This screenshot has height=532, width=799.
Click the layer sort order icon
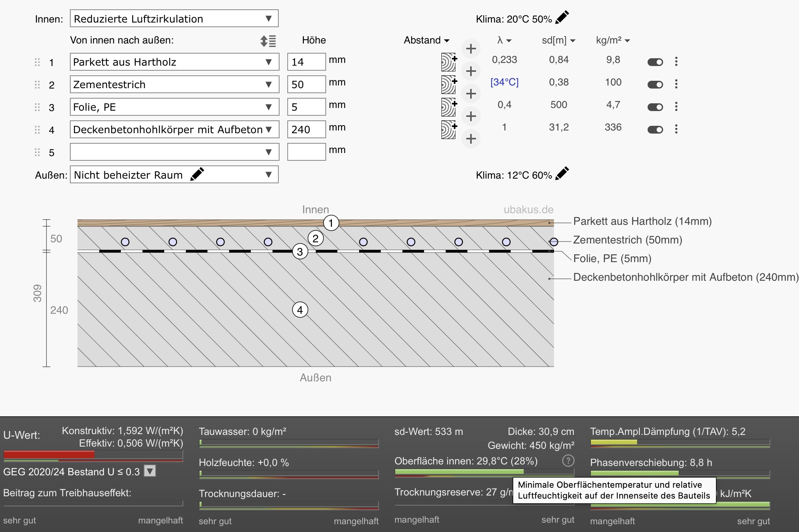click(x=268, y=41)
